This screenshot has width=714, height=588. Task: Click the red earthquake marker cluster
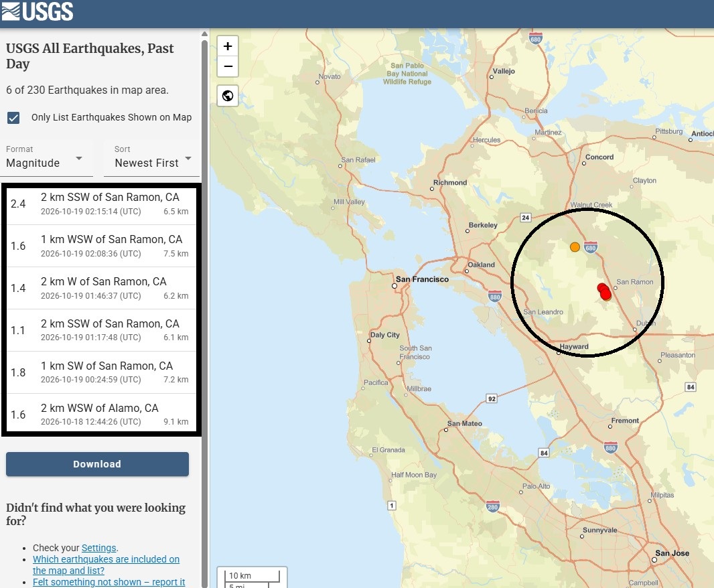tap(604, 291)
